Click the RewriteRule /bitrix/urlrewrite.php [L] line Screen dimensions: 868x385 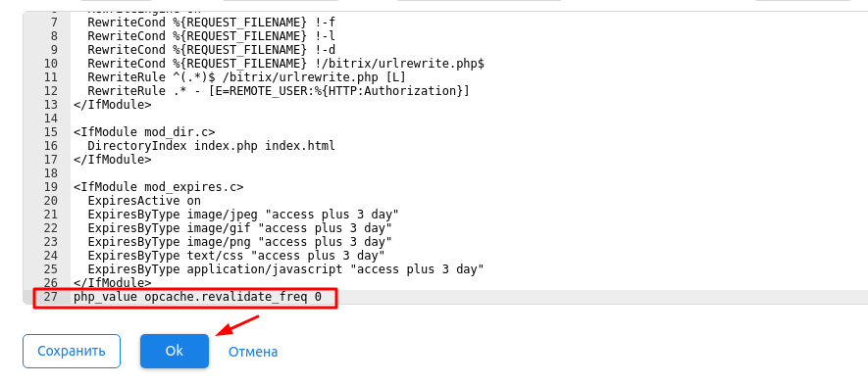point(246,76)
